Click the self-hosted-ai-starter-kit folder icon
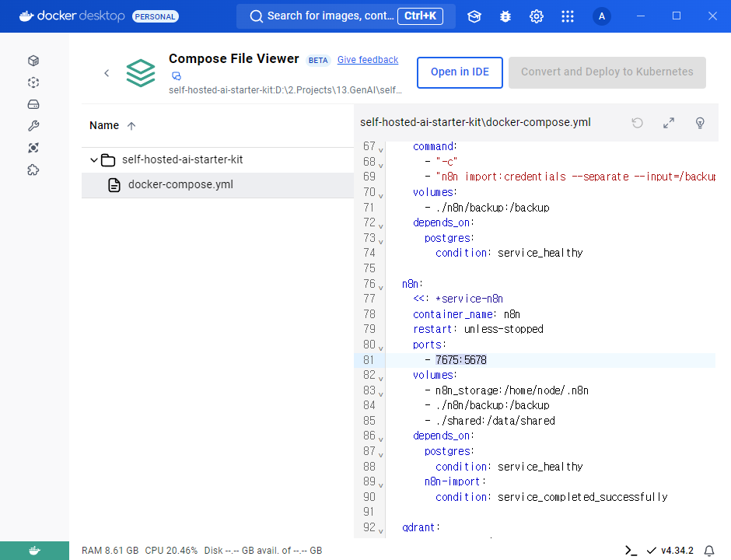Viewport: 731px width, 560px height. coord(108,160)
